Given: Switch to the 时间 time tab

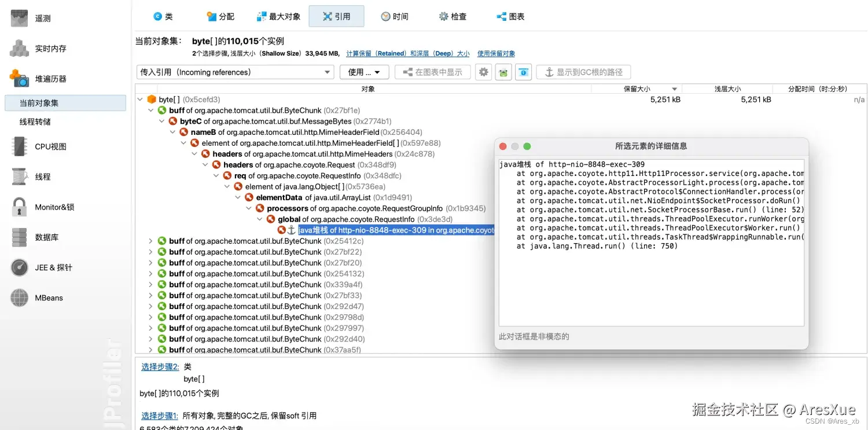Looking at the screenshot, I should [394, 16].
